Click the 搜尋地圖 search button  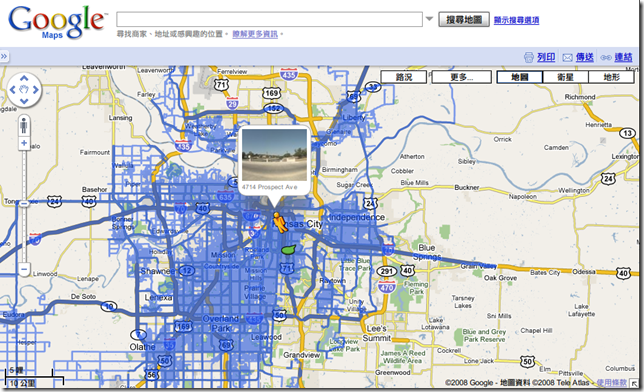pos(464,19)
